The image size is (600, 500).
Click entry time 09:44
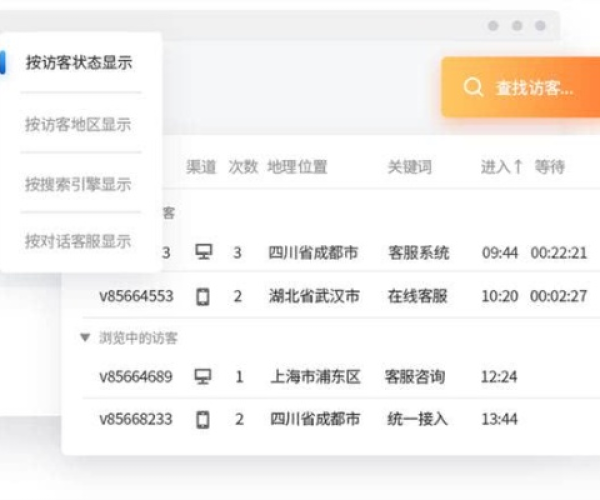point(500,253)
